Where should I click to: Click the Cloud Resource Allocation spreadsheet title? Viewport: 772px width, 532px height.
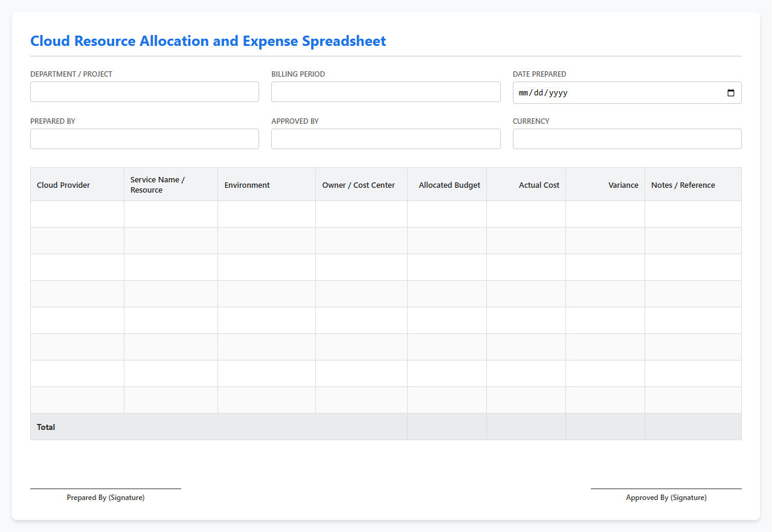(208, 41)
